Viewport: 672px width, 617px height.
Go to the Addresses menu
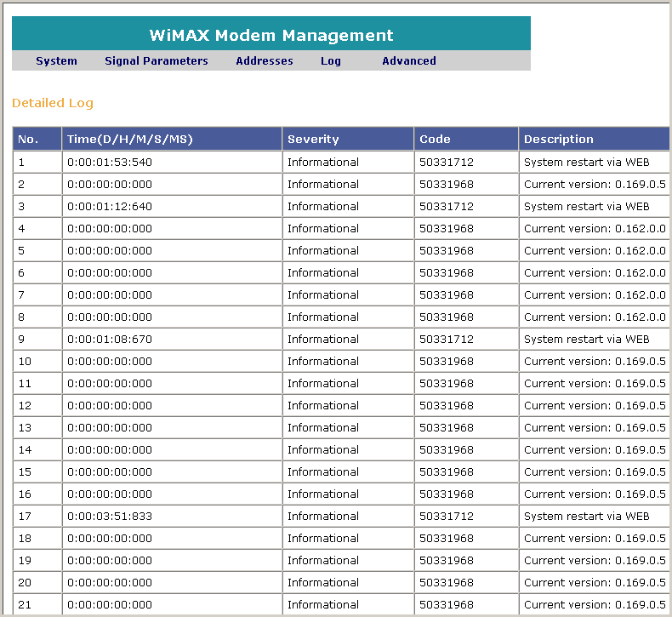(264, 61)
